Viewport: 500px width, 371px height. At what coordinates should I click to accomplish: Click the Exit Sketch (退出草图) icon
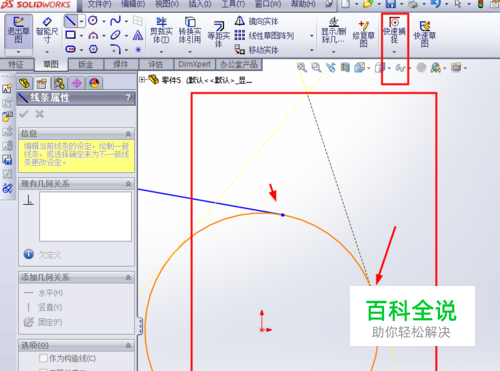click(19, 31)
